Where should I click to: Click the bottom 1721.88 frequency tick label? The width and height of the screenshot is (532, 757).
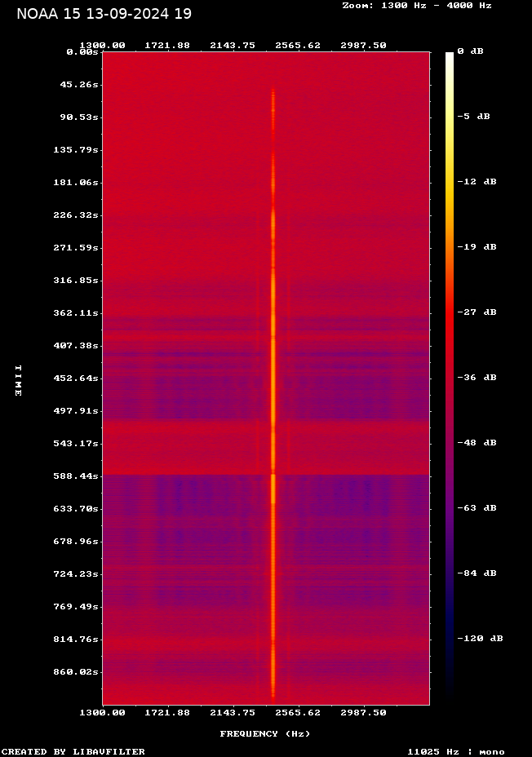click(167, 712)
